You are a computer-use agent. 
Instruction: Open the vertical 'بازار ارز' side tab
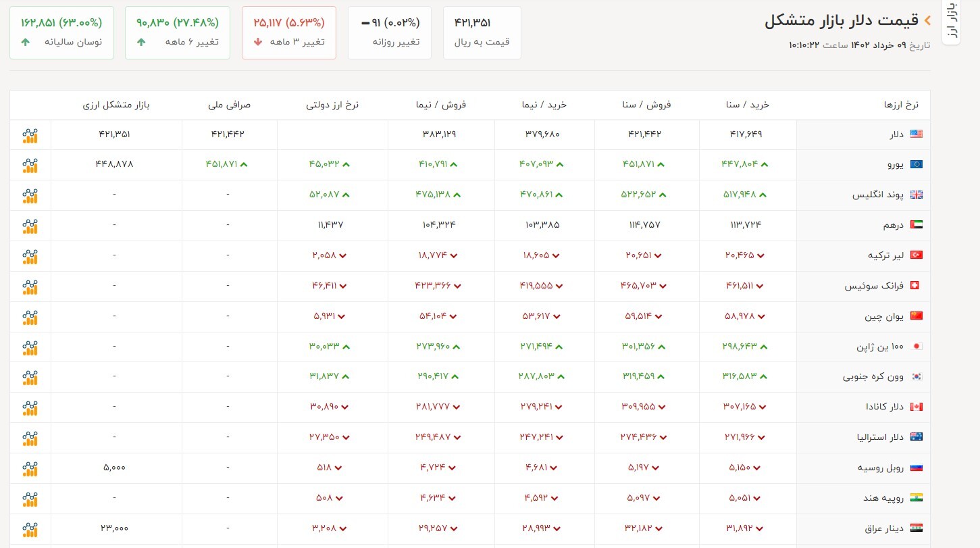[950, 22]
